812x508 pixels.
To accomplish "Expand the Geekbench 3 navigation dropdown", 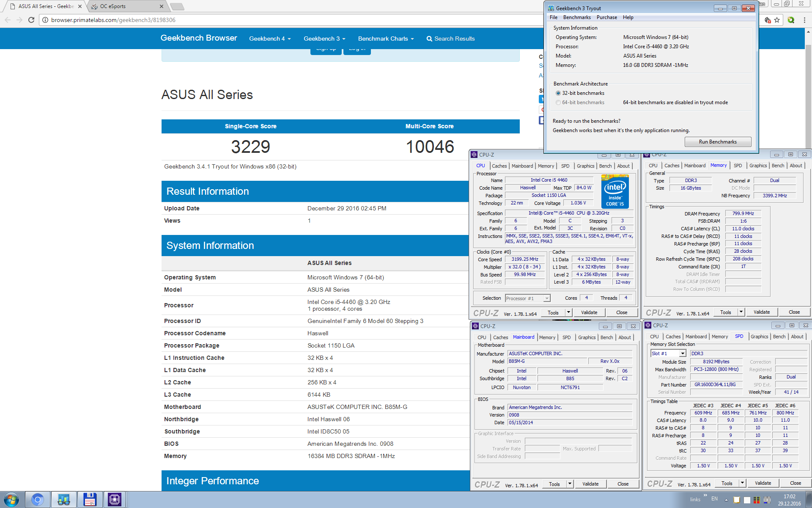I will tap(324, 39).
